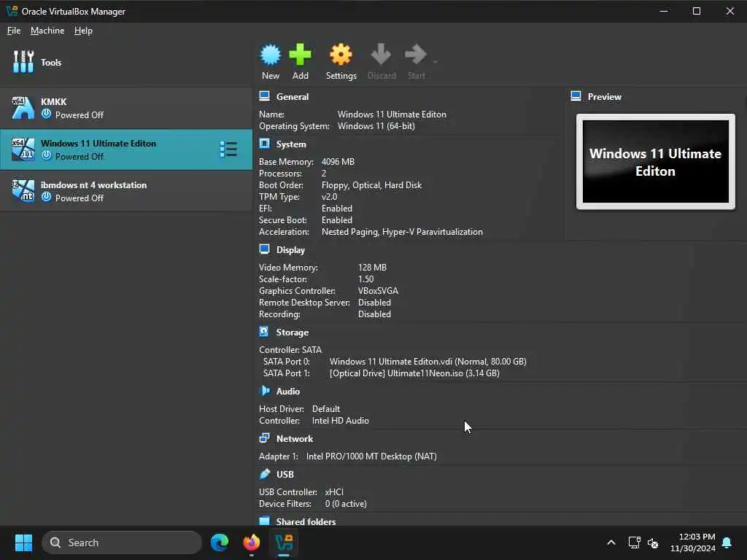747x560 pixels.
Task: Click the Display section header
Action: [x=290, y=250]
